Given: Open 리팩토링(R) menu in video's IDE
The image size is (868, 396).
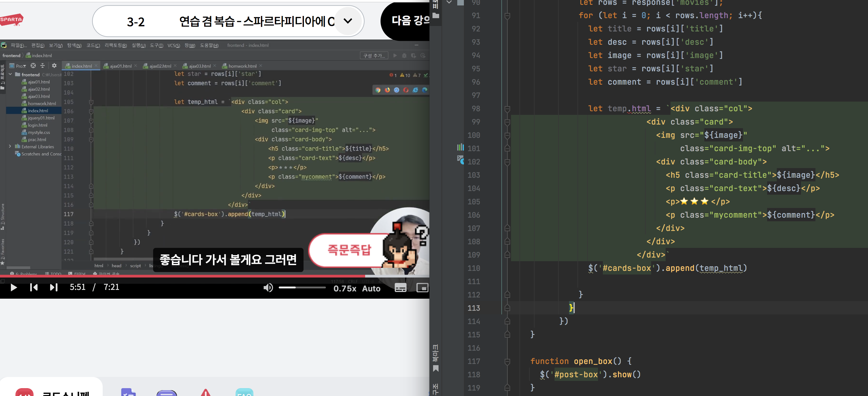Looking at the screenshot, I should [116, 45].
